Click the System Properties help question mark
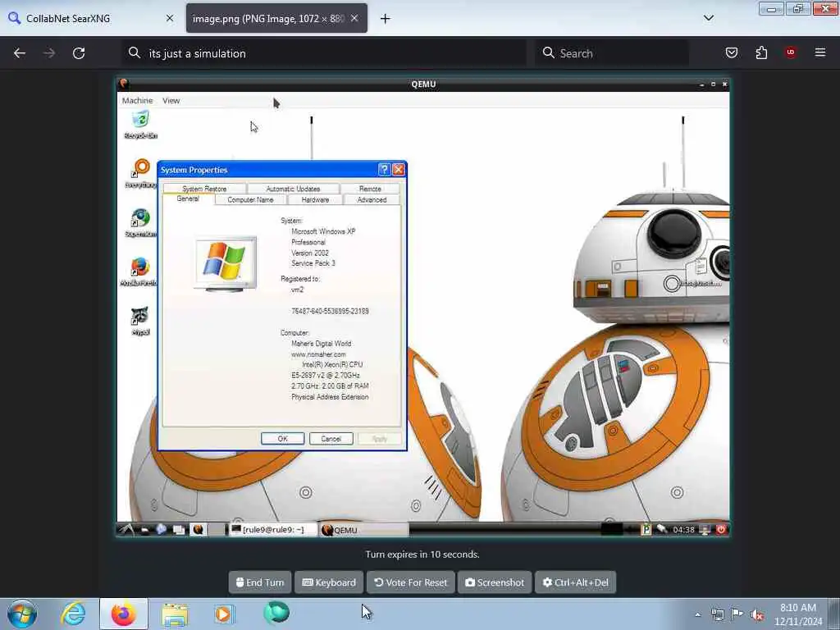Viewport: 840px width, 630px height. (x=384, y=170)
